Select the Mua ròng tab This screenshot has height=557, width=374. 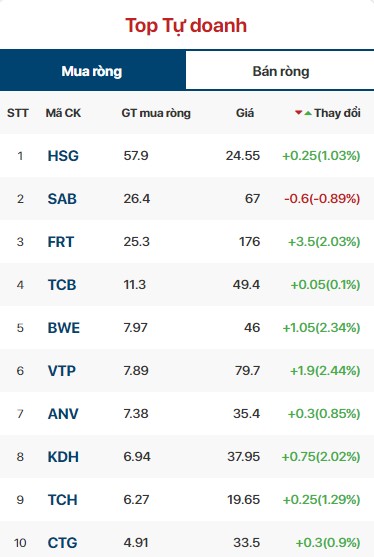point(92,70)
